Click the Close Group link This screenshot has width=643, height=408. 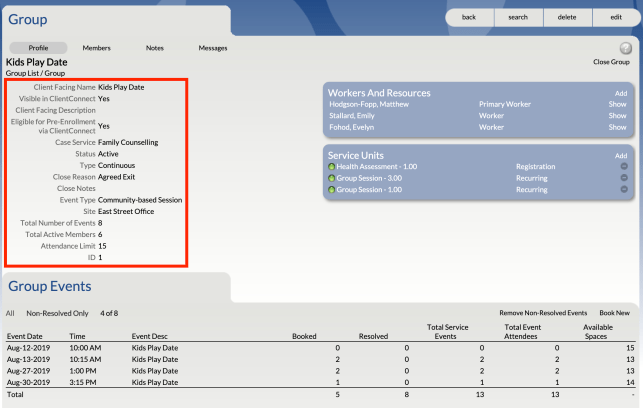tap(611, 62)
